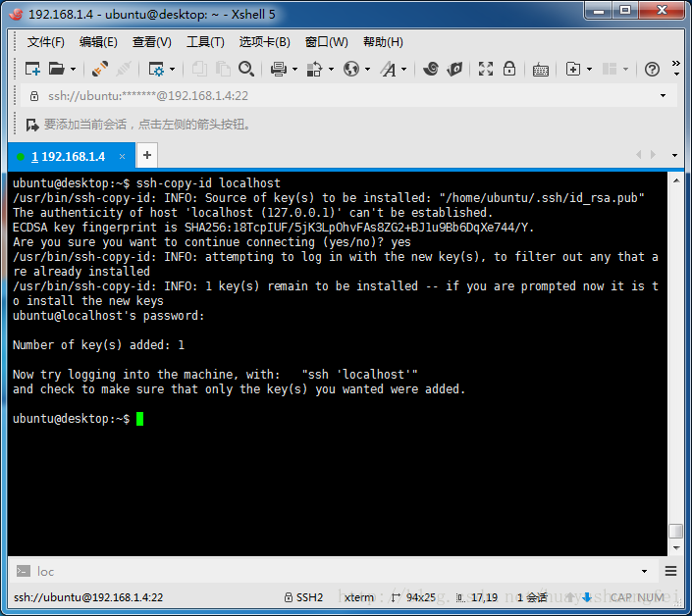Click the New session icon
692x616 pixels.
[32, 69]
